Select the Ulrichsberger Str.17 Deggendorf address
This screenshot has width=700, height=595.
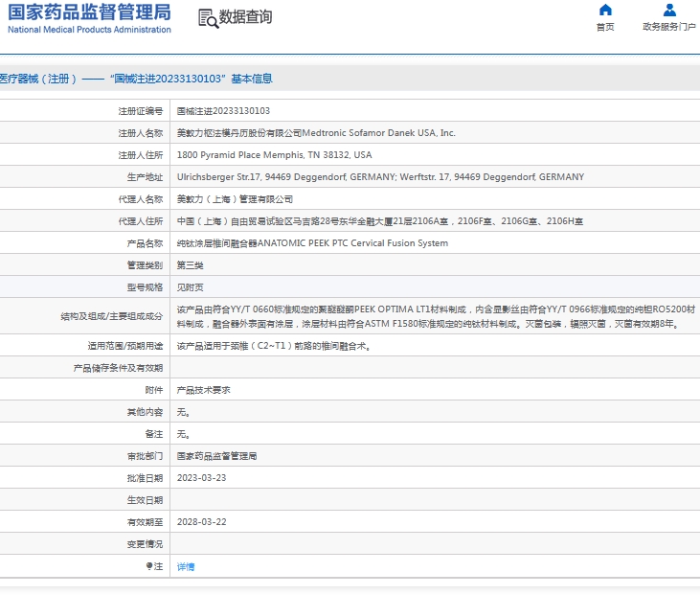coord(380,177)
